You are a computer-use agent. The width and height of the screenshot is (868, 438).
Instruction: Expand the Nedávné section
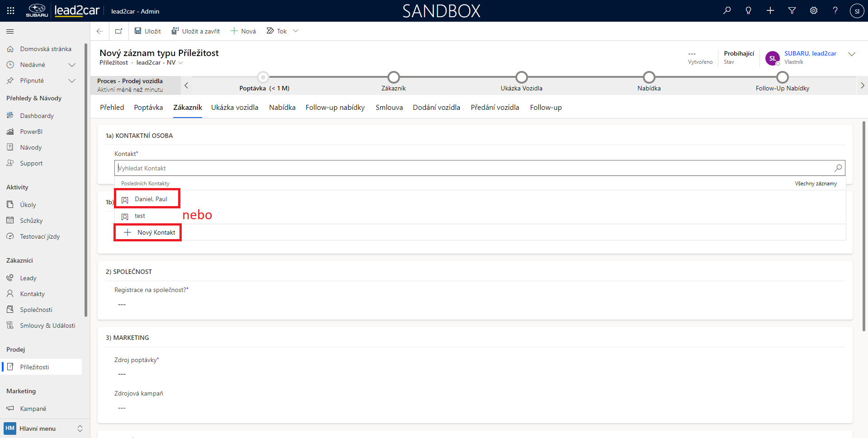(x=71, y=65)
